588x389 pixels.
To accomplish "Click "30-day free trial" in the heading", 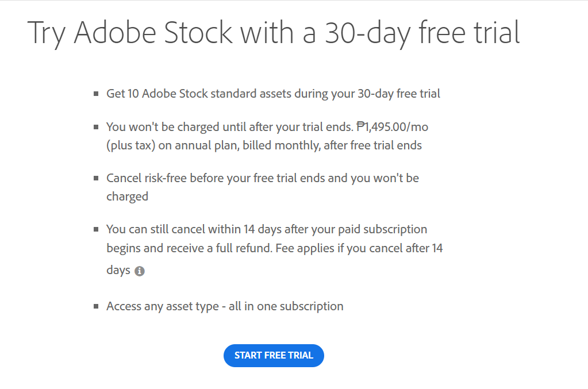I will (x=422, y=33).
